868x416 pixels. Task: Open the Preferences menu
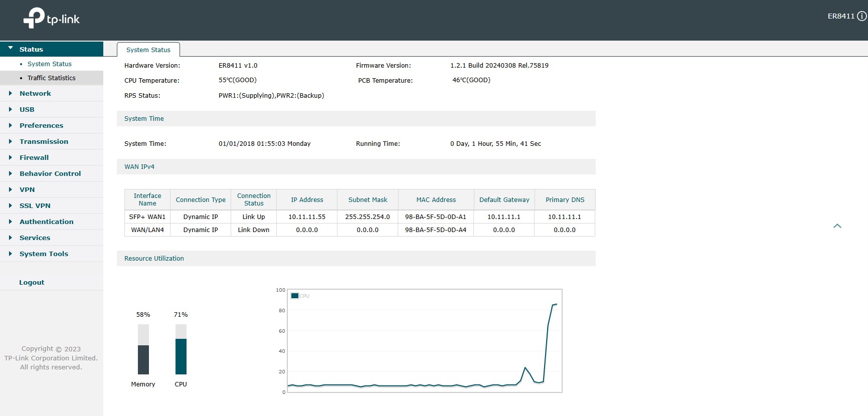pos(41,125)
